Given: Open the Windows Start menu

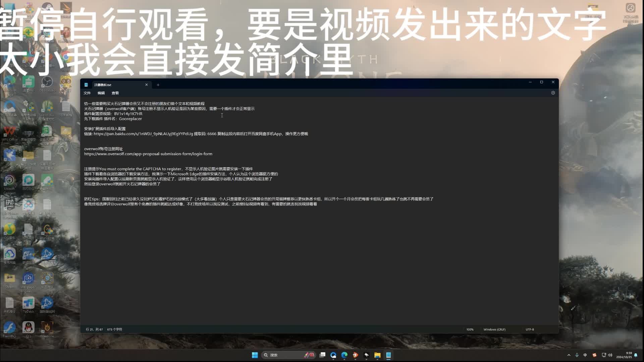Looking at the screenshot, I should [x=255, y=355].
